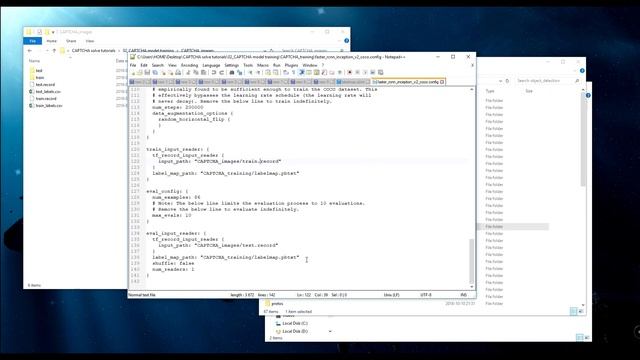The image size is (640, 360).
Task: Click the Stop Recording macro icon
Action: [357, 72]
